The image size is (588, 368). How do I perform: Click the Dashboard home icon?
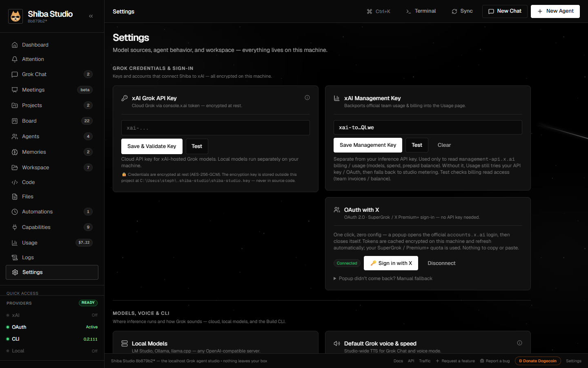15,45
